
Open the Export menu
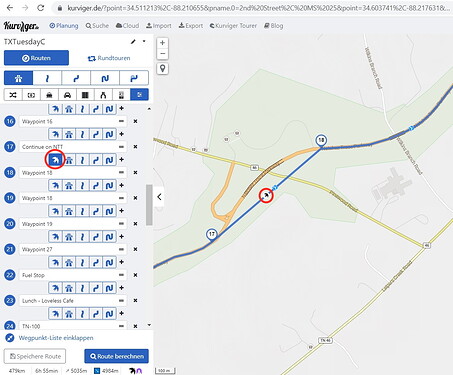(191, 26)
